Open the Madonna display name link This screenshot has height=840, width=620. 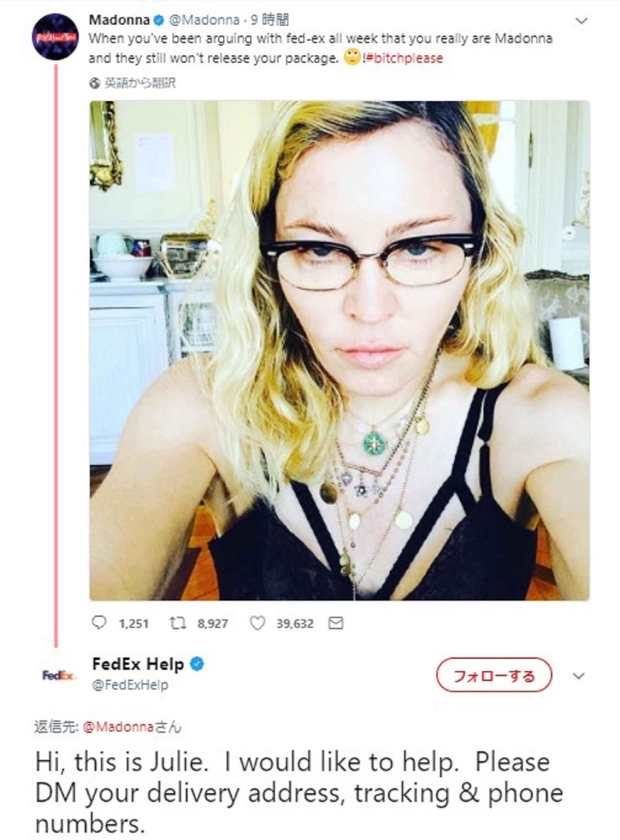point(119,20)
